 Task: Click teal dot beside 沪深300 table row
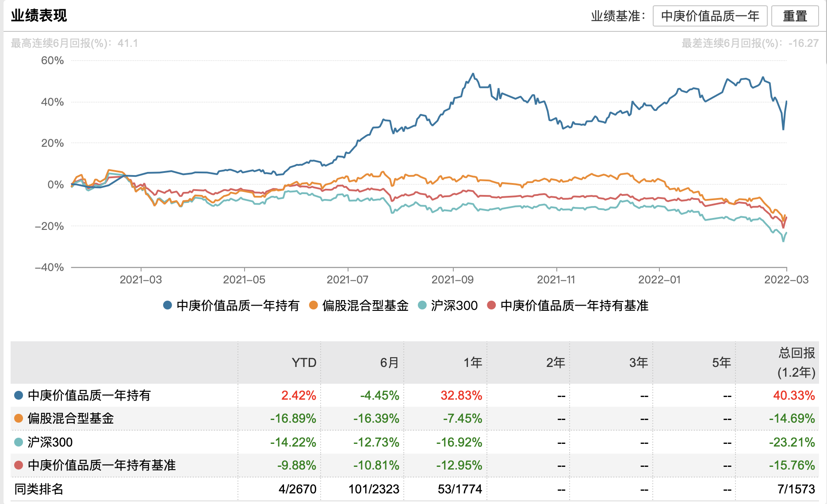pos(19,442)
